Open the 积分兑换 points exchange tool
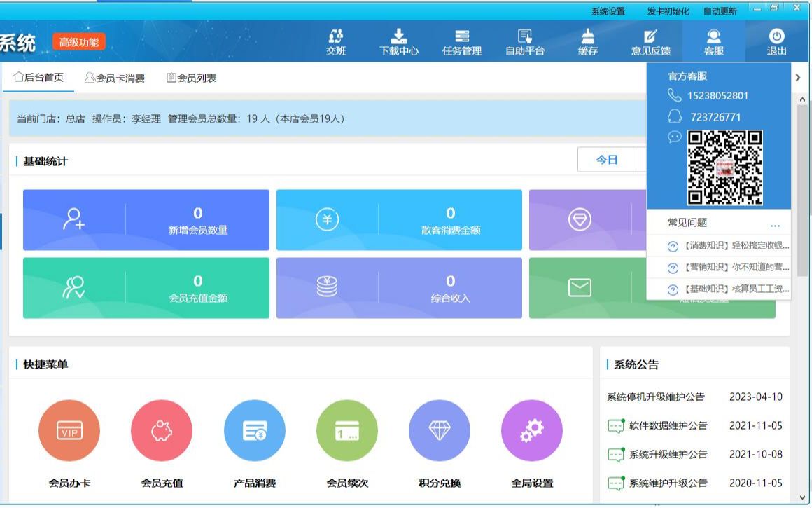The width and height of the screenshot is (812, 508). click(x=439, y=431)
